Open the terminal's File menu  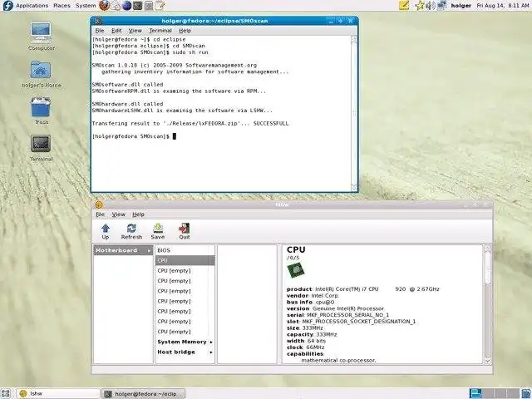(x=100, y=31)
